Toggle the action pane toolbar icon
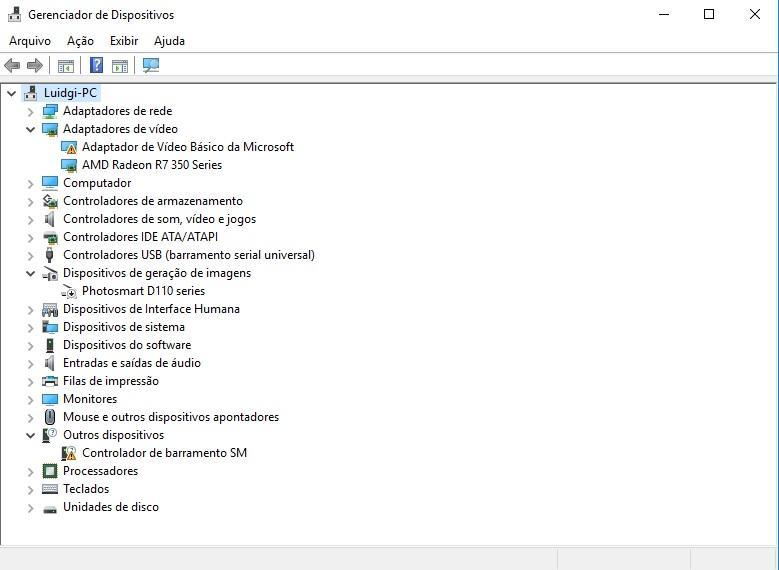Screen dimensions: 779x570 [x=120, y=65]
